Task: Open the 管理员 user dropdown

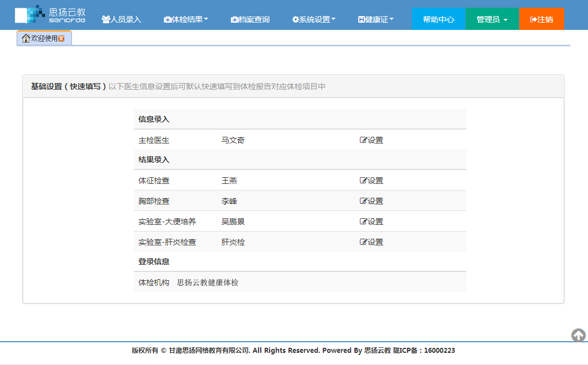Action: 492,19
